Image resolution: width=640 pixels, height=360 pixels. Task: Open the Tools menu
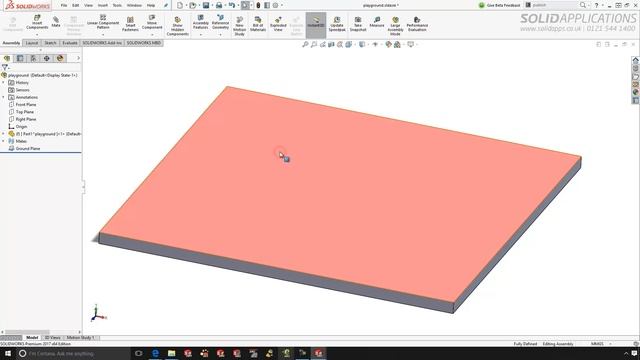coord(117,5)
